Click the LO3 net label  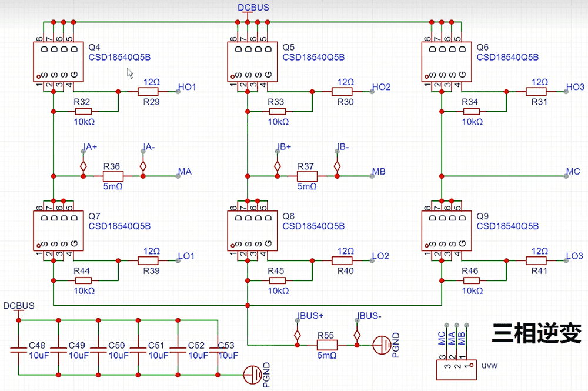click(574, 256)
